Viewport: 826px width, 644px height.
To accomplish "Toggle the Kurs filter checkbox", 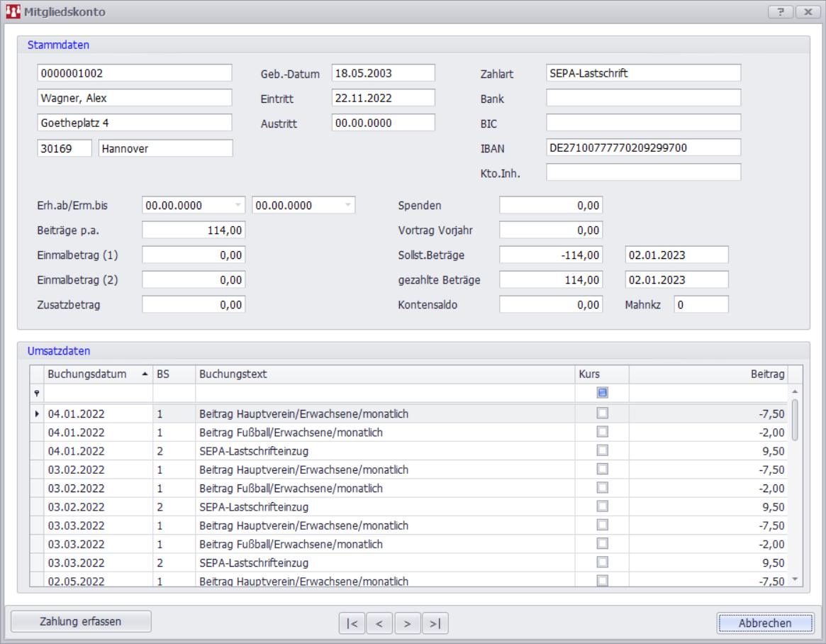I will pyautogui.click(x=602, y=393).
